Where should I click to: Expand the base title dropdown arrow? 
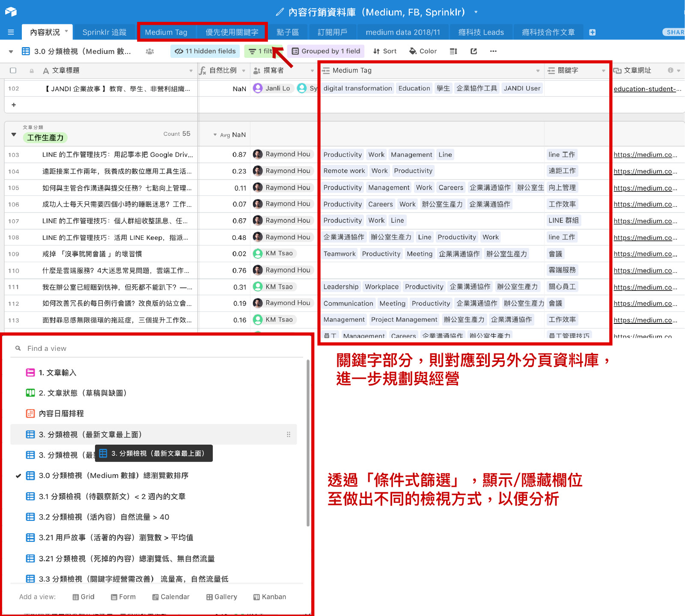point(476,12)
